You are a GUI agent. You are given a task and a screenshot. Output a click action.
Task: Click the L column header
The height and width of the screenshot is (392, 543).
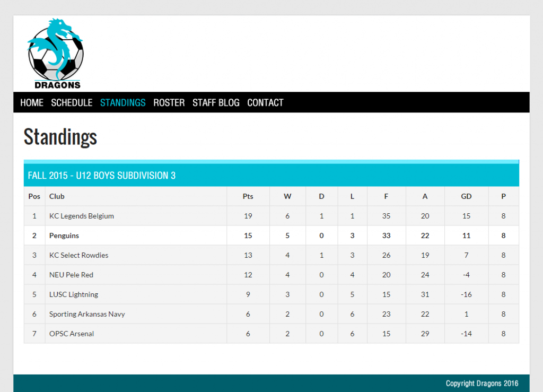tap(352, 196)
